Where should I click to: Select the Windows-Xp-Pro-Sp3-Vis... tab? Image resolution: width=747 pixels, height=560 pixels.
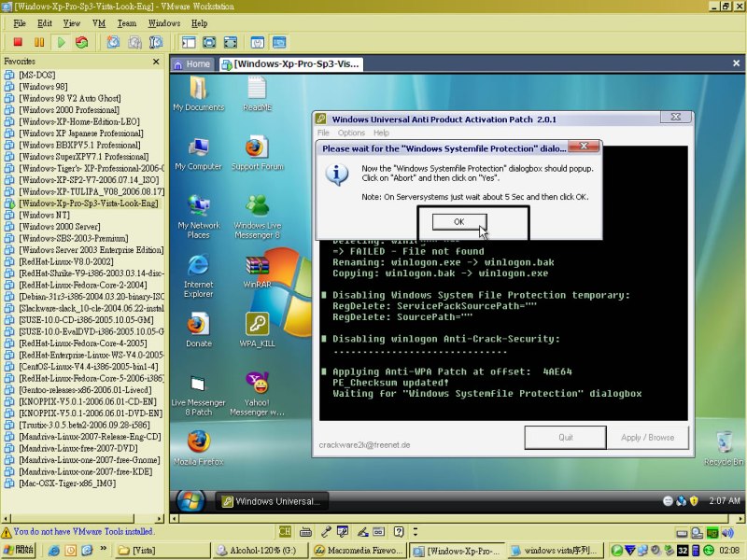291,63
